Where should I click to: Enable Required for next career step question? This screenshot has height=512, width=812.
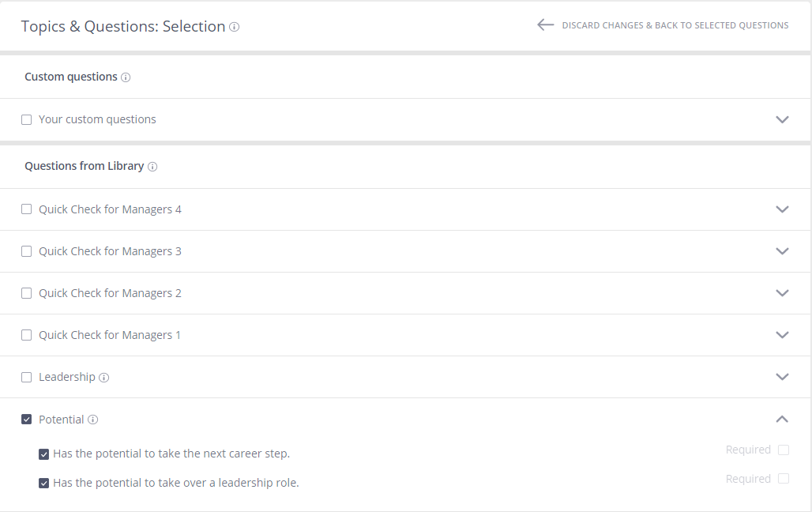[784, 450]
